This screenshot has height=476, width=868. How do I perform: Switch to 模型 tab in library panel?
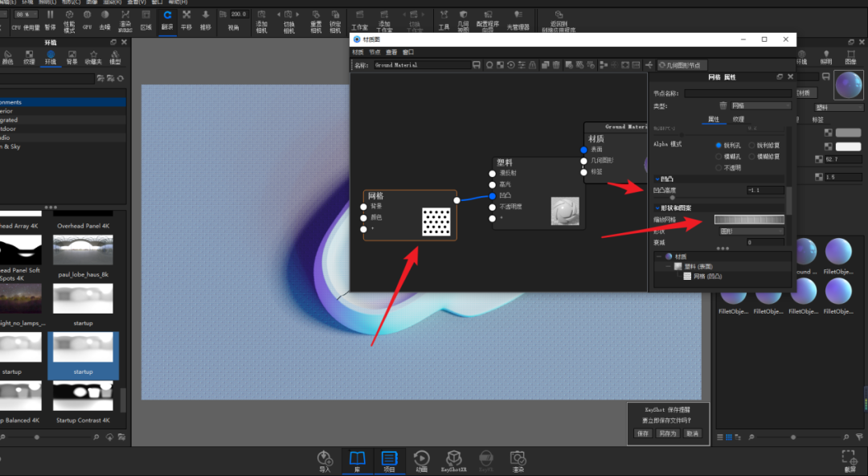click(x=115, y=58)
